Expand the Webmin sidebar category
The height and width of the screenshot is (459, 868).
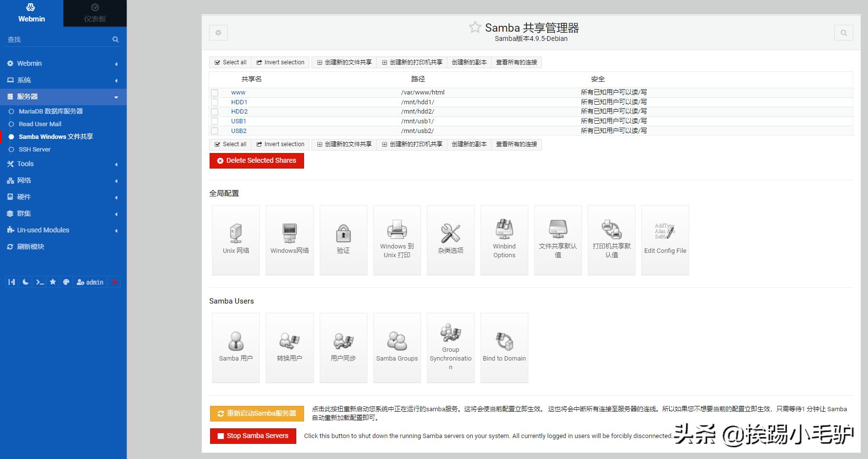coord(63,63)
